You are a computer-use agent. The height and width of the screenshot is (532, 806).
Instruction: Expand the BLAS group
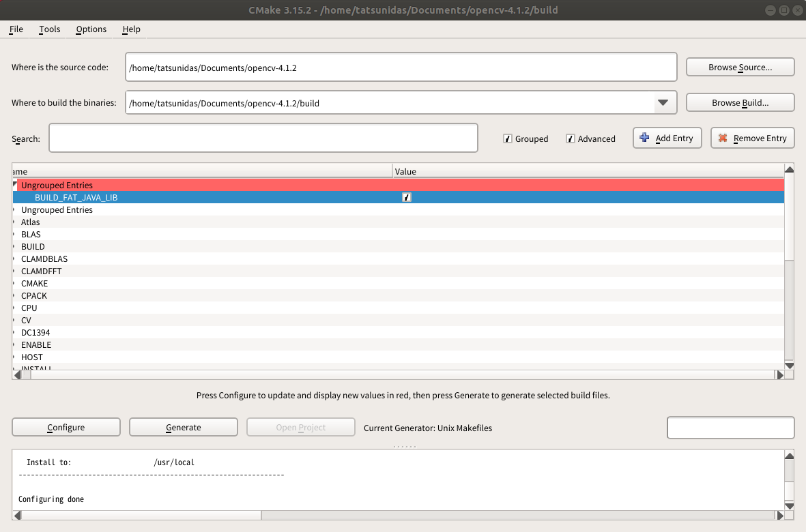pyautogui.click(x=14, y=234)
